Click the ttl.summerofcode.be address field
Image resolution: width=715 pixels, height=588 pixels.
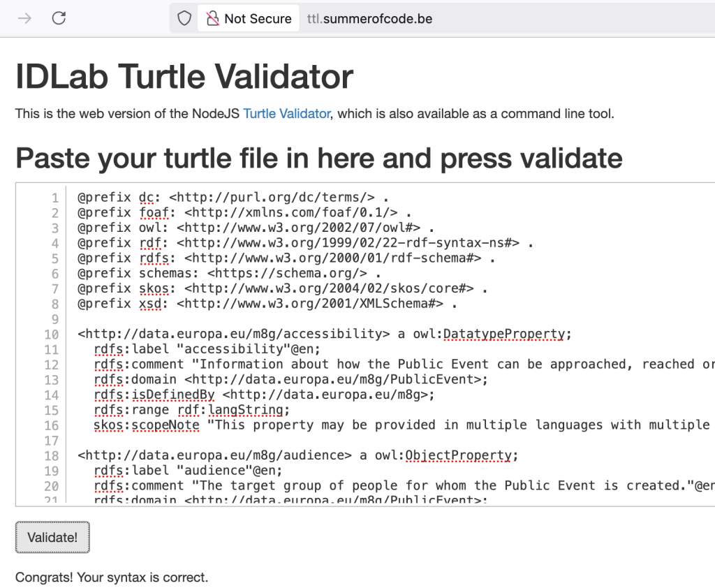pyautogui.click(x=369, y=19)
